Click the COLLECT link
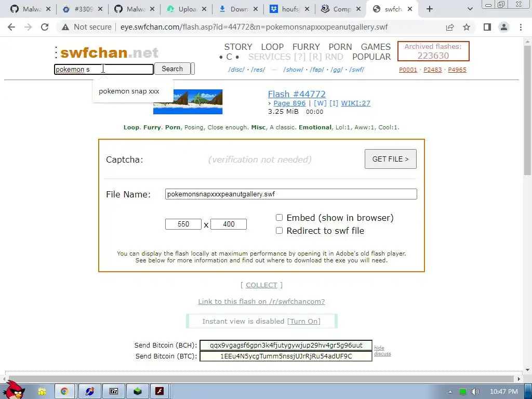This screenshot has width=532, height=399. 261,285
